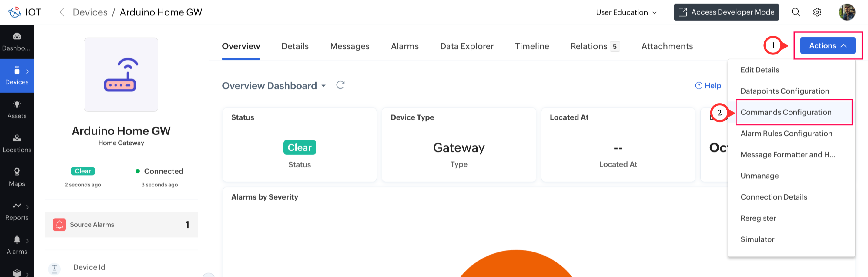This screenshot has width=868, height=277.
Task: Open Locations in the sidebar
Action: [x=17, y=144]
